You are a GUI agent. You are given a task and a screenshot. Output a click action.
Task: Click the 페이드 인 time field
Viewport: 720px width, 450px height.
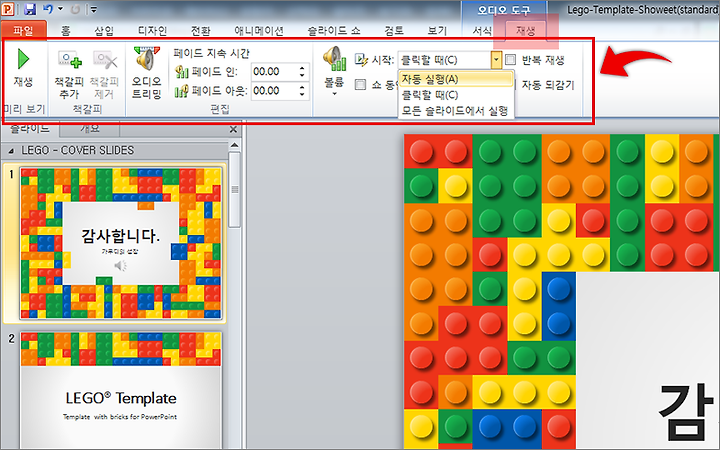point(274,72)
